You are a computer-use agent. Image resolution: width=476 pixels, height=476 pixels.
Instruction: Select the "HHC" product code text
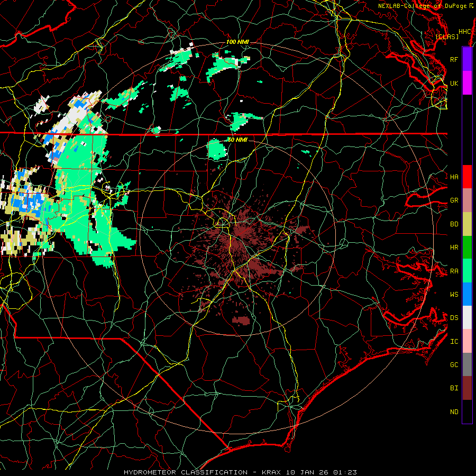click(x=465, y=32)
